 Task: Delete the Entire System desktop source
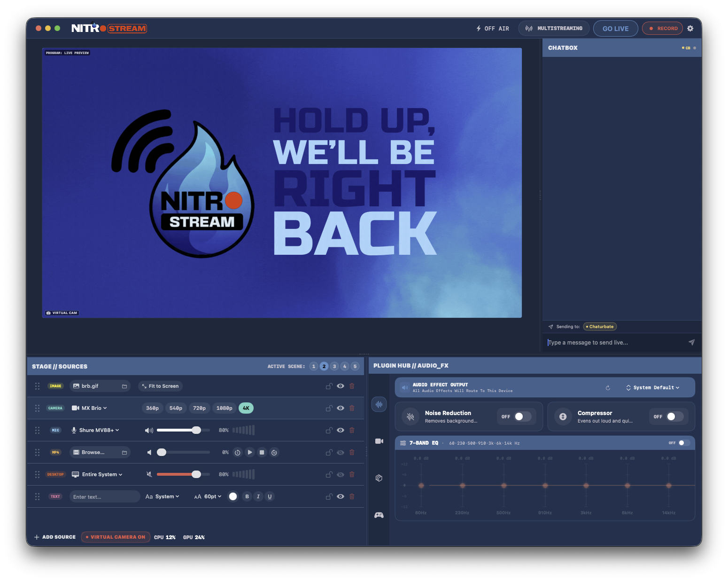click(x=352, y=474)
